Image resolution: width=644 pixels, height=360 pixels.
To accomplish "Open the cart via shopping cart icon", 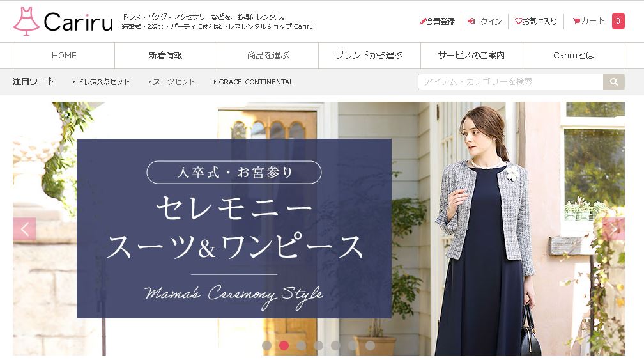I will click(x=577, y=21).
